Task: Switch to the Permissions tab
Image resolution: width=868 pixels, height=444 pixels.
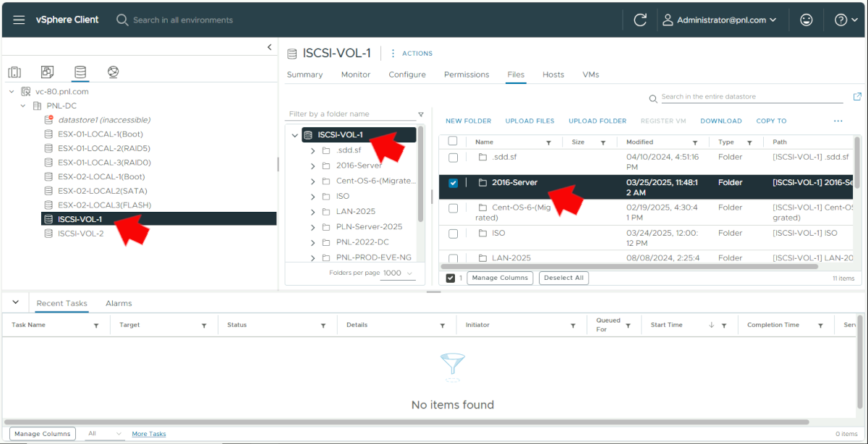Action: click(x=467, y=74)
